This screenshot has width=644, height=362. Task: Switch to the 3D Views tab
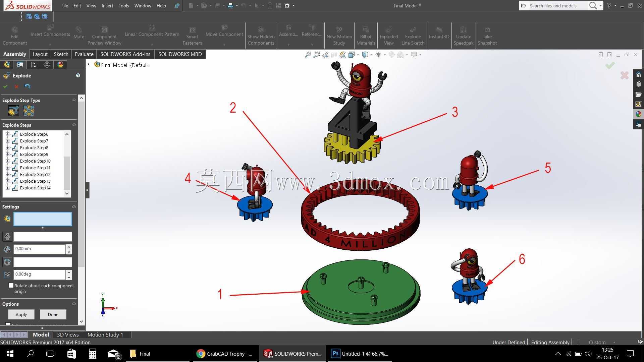[x=68, y=335]
